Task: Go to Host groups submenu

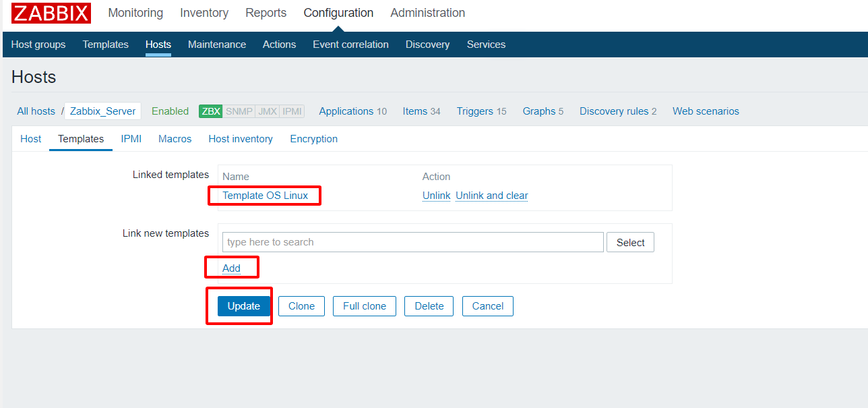Action: tap(38, 45)
